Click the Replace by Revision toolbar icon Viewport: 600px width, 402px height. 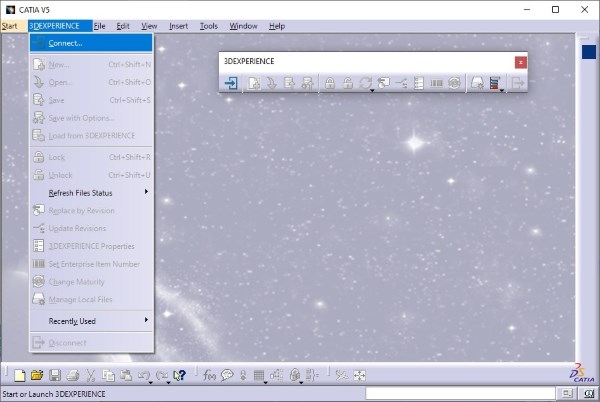tap(383, 83)
